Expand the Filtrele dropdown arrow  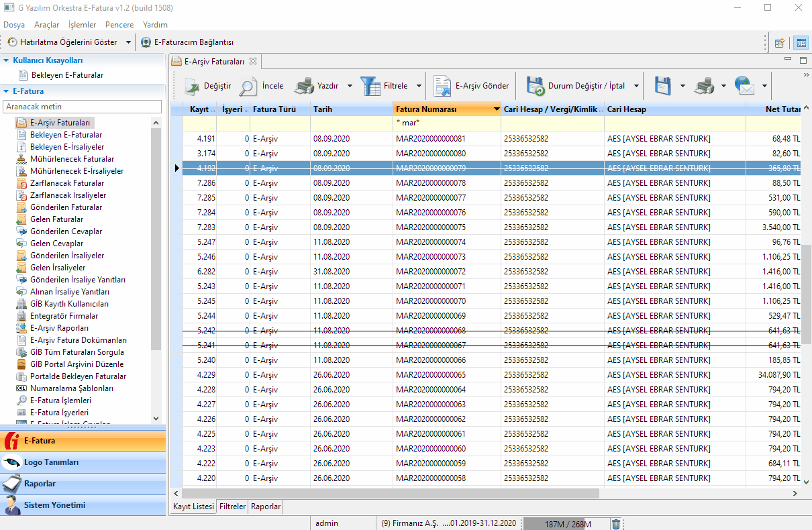tap(419, 87)
